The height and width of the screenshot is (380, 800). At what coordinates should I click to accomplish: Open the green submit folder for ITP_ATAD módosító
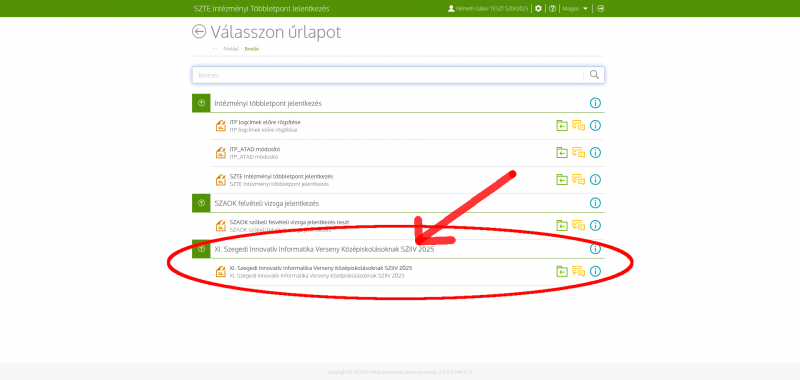tap(562, 153)
